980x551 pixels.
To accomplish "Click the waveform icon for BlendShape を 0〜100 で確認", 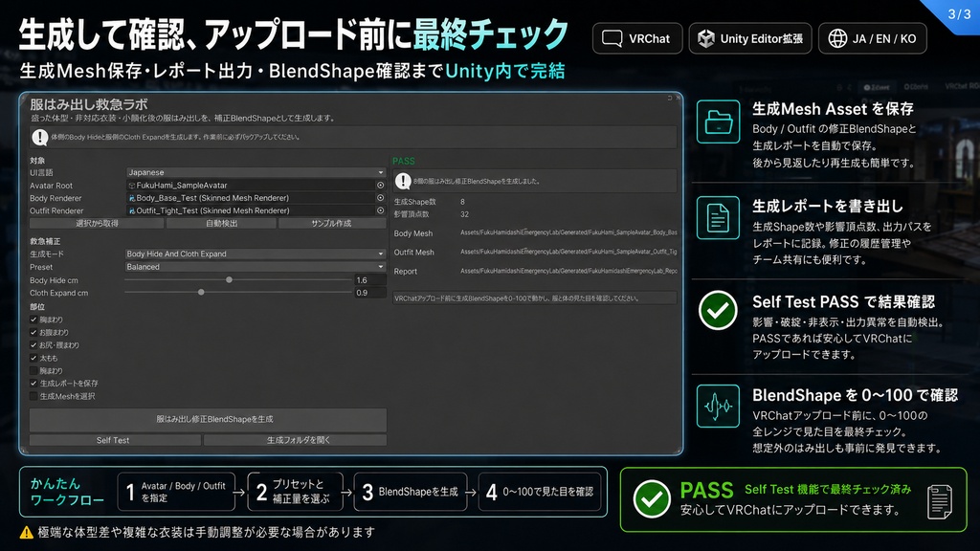I will [718, 406].
